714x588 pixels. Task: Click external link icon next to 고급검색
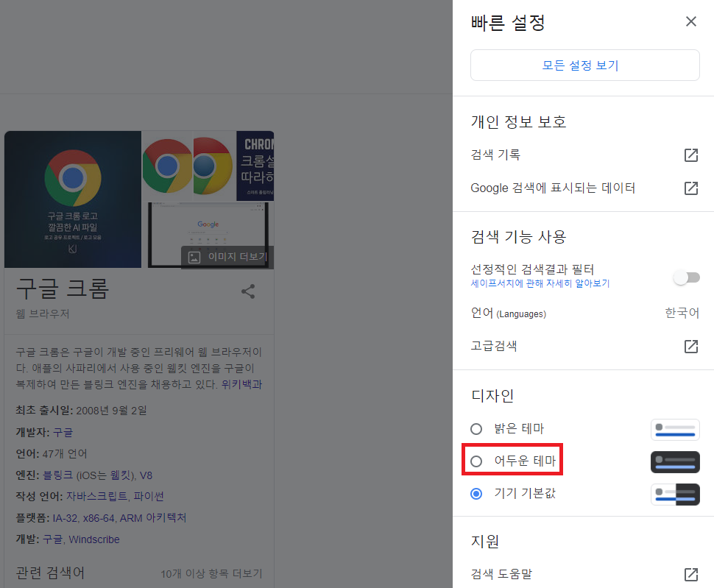coord(690,347)
